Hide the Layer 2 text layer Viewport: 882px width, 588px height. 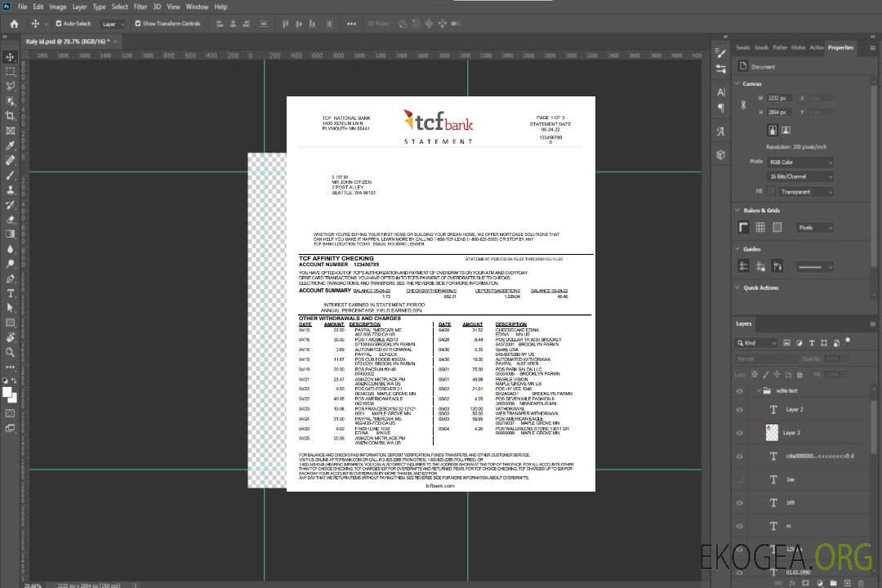pyautogui.click(x=740, y=410)
